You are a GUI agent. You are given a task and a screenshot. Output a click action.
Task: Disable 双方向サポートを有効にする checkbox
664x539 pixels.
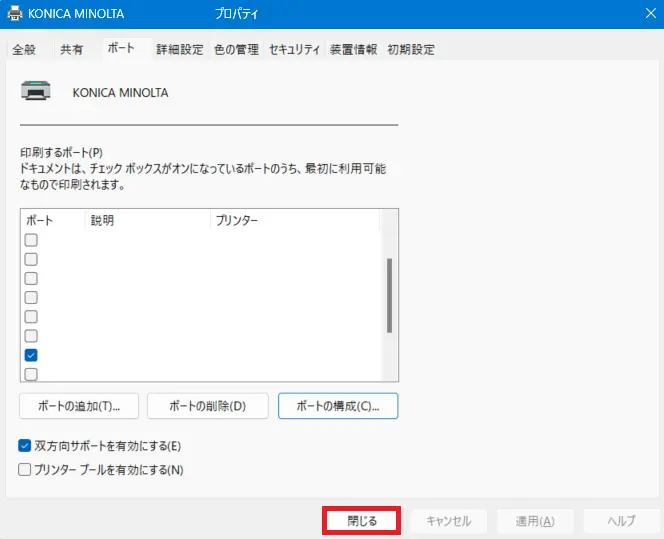click(x=26, y=446)
